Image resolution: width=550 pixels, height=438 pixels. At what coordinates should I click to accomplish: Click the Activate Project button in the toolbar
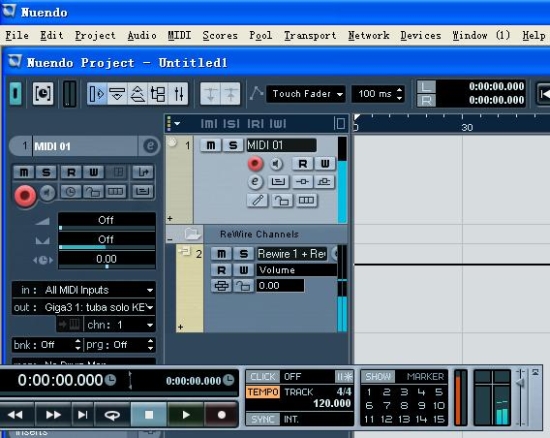pos(15,93)
